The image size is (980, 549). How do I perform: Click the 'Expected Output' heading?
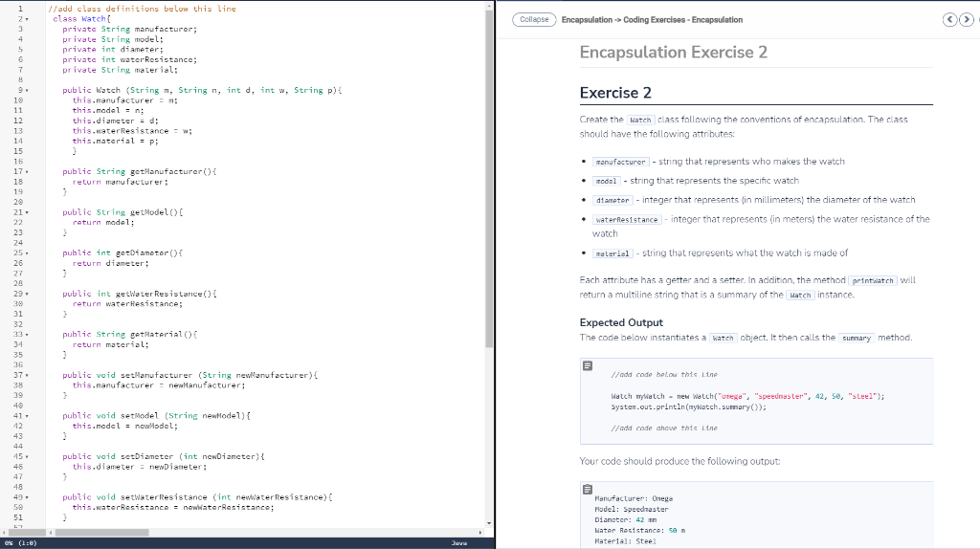(620, 322)
